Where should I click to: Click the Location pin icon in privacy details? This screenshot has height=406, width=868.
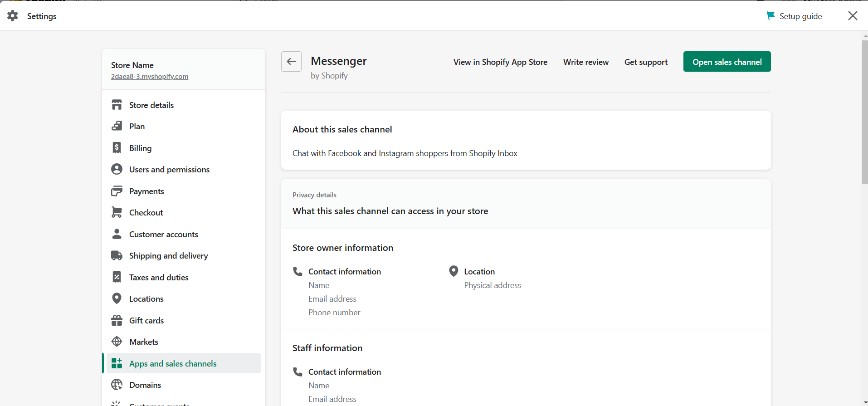coord(454,271)
